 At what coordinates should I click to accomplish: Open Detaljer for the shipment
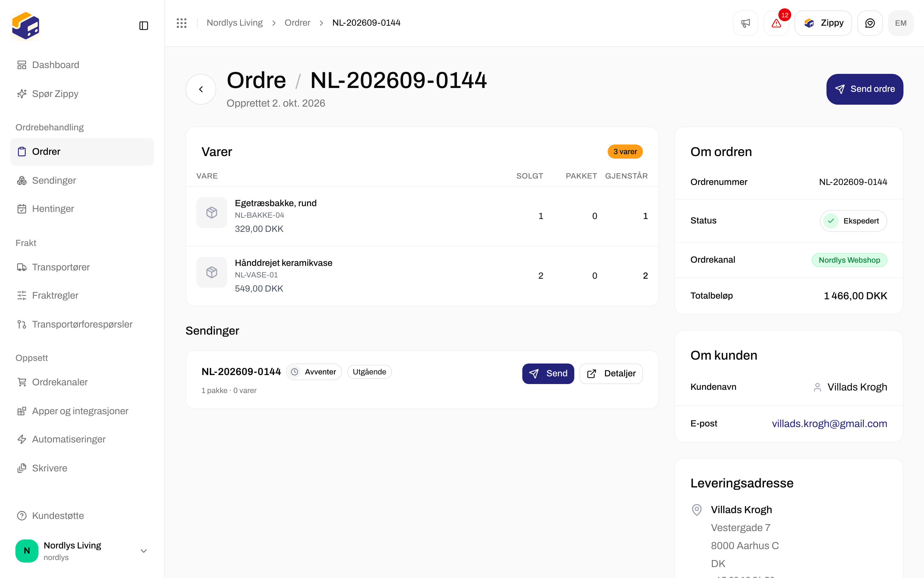[611, 373]
